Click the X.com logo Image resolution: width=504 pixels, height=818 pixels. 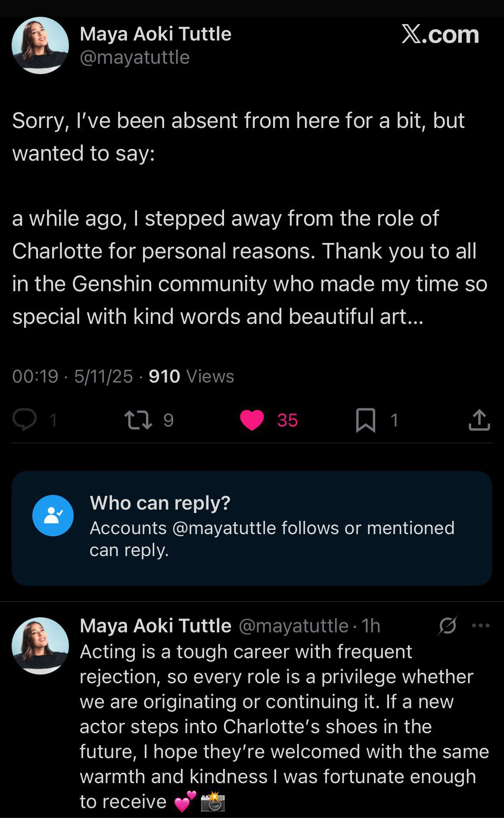pos(440,34)
